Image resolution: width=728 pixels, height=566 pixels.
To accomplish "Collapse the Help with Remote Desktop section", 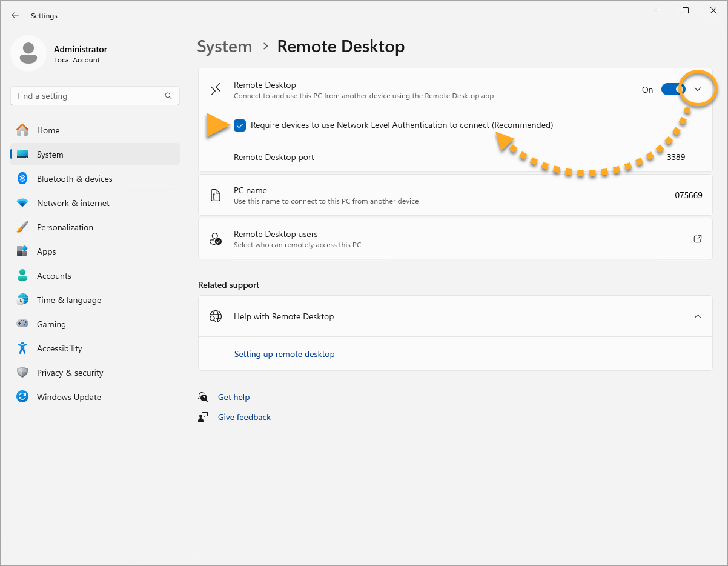I will coord(697,316).
